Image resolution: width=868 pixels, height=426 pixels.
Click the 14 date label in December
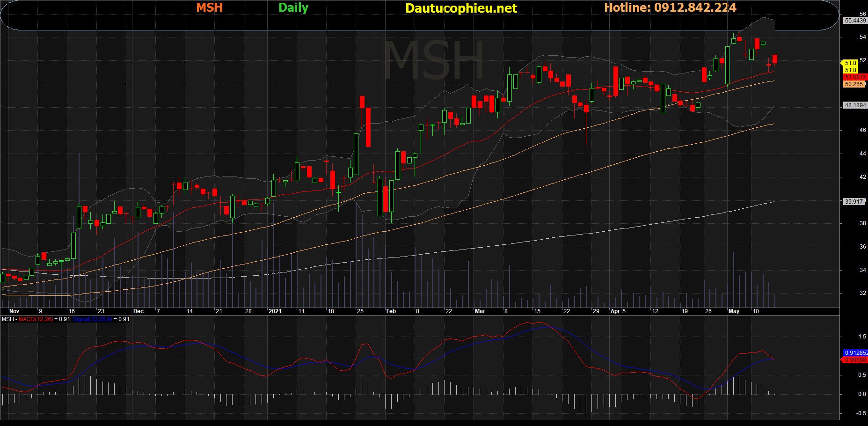click(190, 311)
